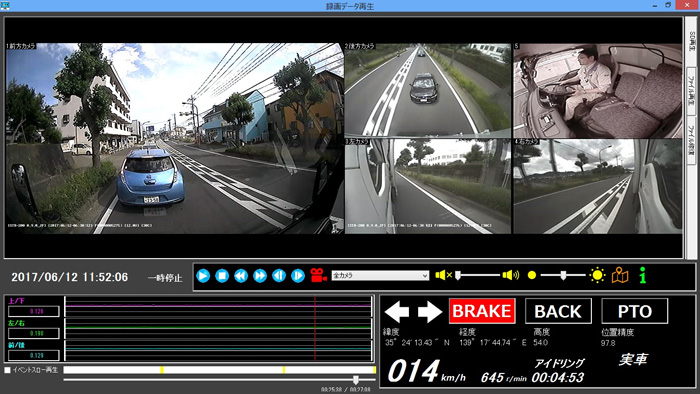Select the front camera video view
Viewport: 700px width, 394px height.
click(x=175, y=138)
